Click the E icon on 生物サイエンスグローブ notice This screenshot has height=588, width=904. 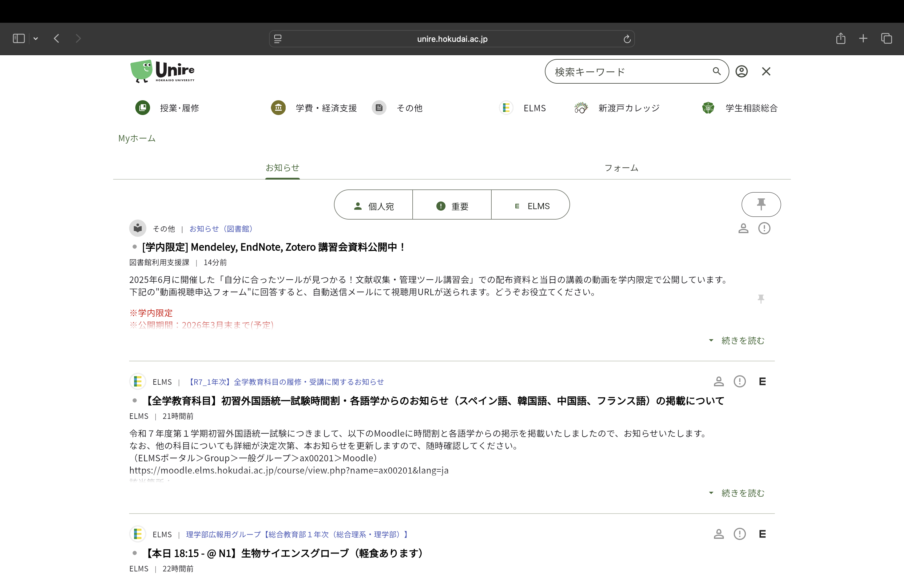pos(762,534)
